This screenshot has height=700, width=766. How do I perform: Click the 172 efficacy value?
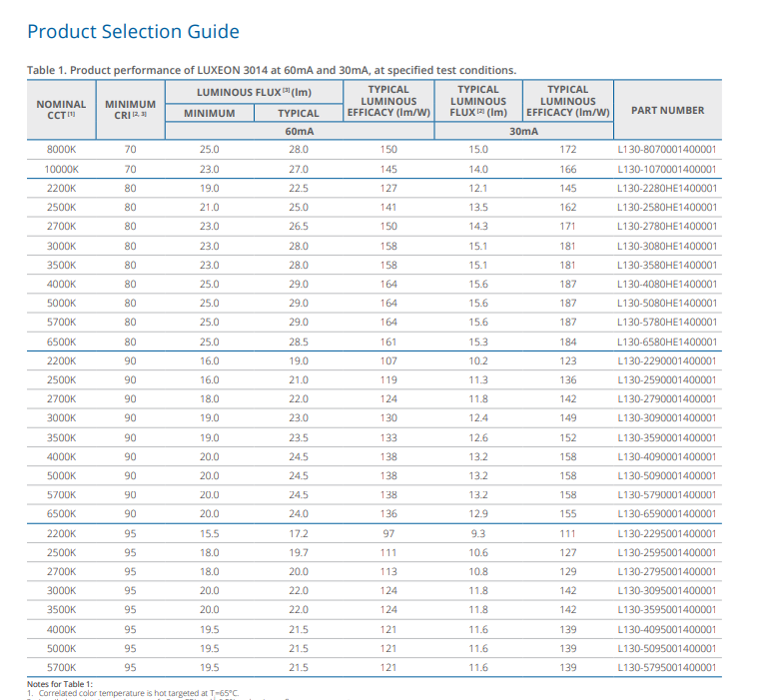pyautogui.click(x=567, y=150)
